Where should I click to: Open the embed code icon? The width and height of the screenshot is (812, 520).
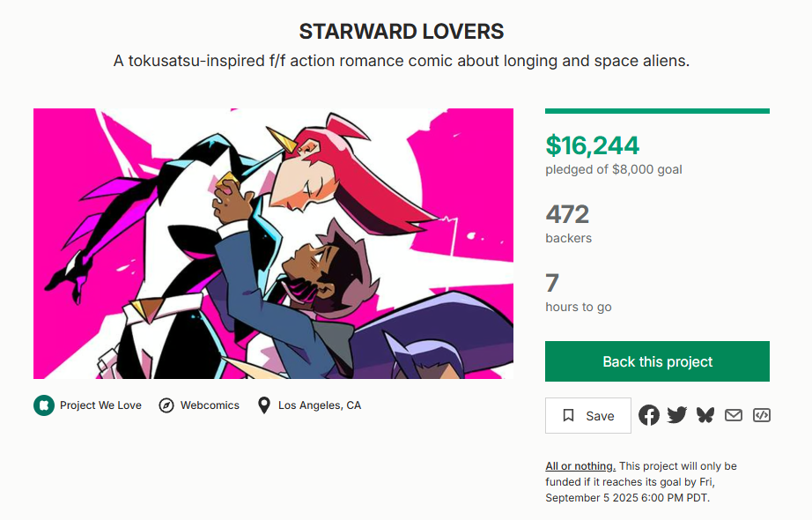pos(762,415)
